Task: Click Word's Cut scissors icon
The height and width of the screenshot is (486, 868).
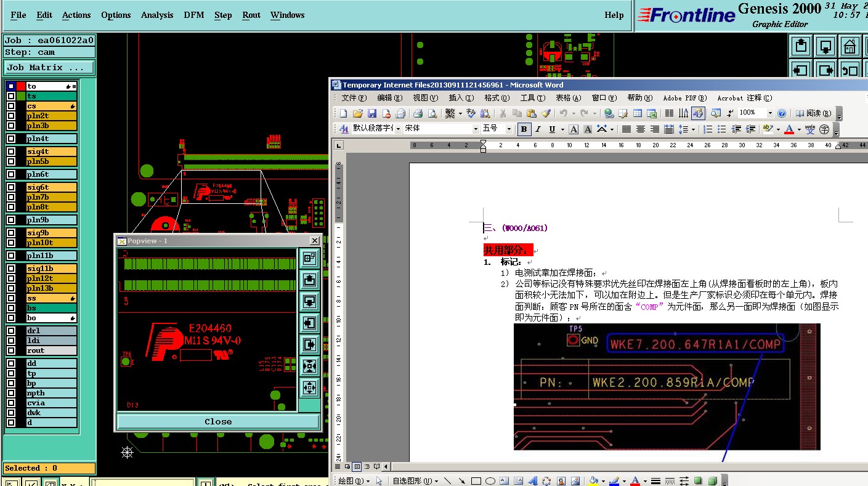Action: point(503,113)
